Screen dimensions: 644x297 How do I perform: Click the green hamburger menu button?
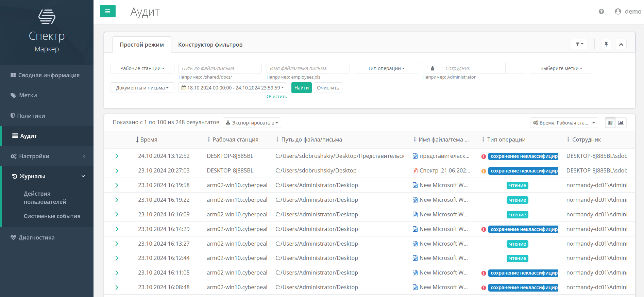pyautogui.click(x=107, y=11)
